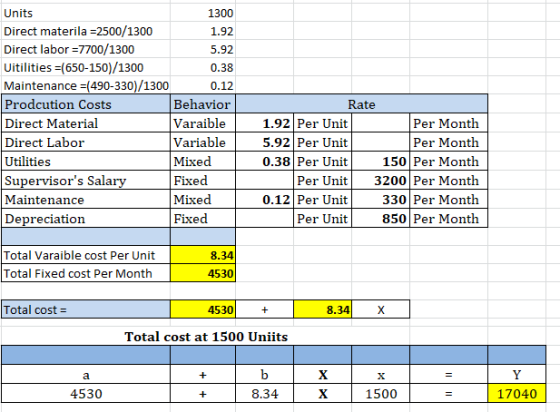Click the 8.34 cell in bottom formula row
Image resolution: width=560 pixels, height=412 pixels.
click(x=264, y=393)
